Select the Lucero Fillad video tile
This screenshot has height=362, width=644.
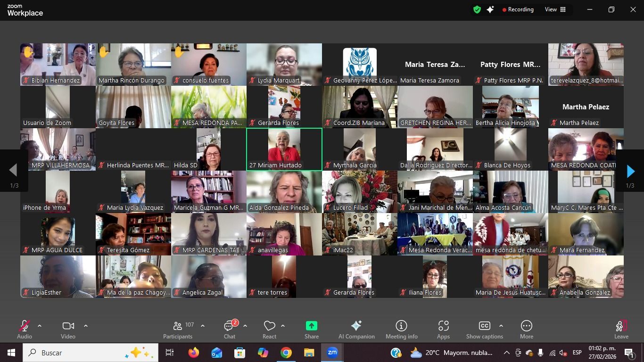tap(360, 192)
